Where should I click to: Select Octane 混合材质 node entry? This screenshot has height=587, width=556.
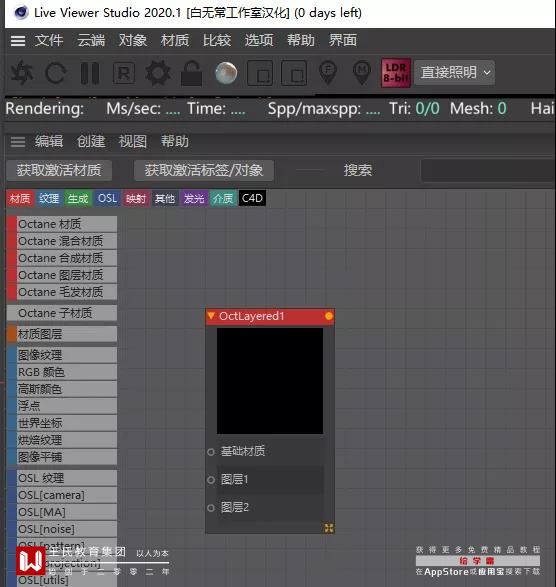62,241
